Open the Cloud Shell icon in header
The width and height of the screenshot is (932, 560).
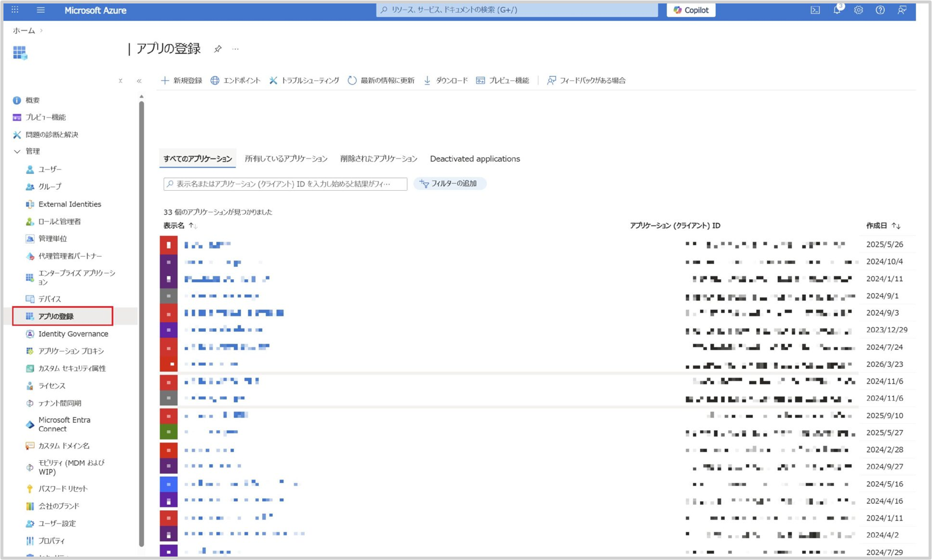tap(815, 10)
